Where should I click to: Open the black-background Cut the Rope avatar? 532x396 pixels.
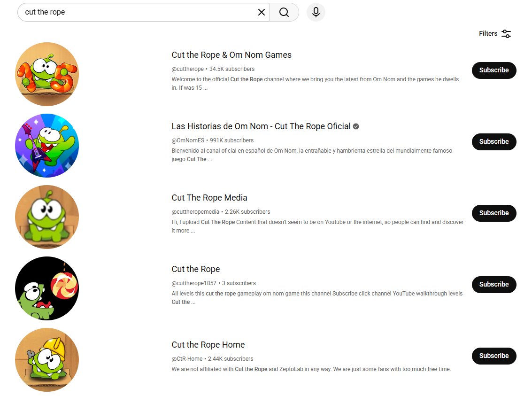[x=47, y=288]
